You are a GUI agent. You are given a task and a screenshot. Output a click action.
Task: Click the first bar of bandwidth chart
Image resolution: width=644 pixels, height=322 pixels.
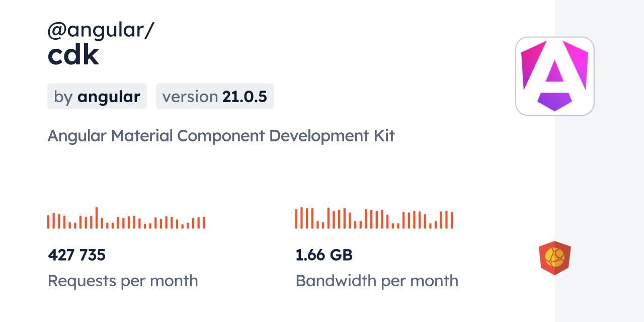(296, 218)
